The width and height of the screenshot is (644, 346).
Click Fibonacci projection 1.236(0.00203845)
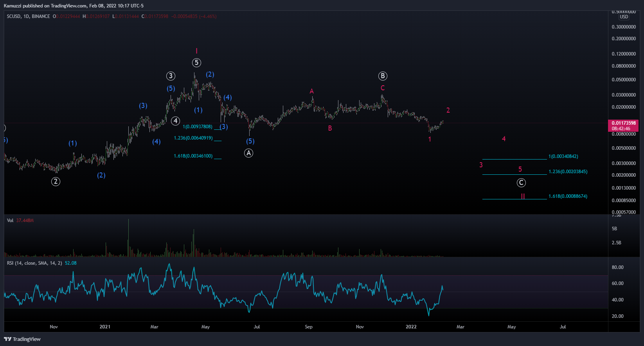click(568, 172)
